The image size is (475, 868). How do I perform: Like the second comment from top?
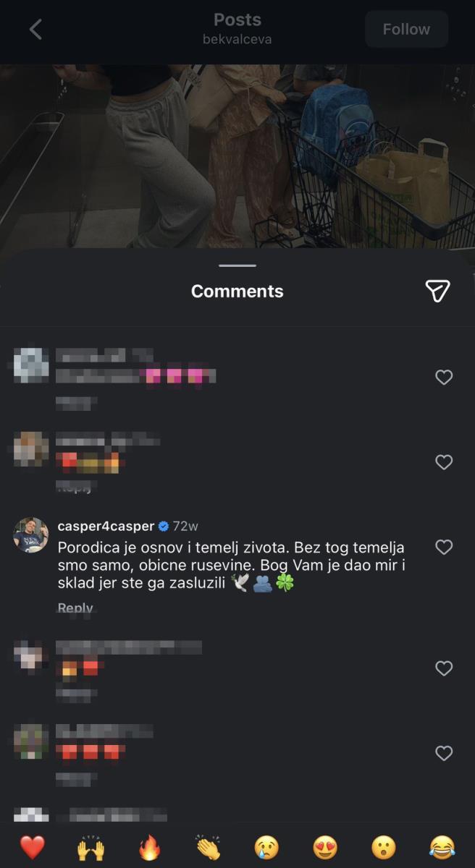pyautogui.click(x=444, y=462)
